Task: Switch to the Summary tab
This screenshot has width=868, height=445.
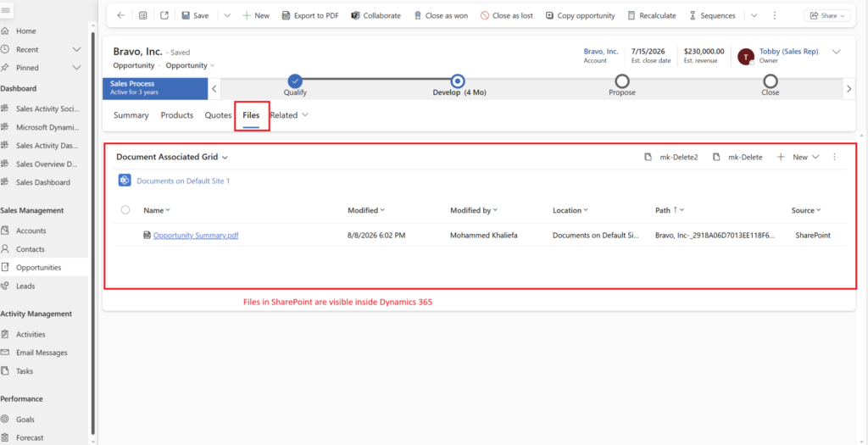Action: tap(131, 115)
